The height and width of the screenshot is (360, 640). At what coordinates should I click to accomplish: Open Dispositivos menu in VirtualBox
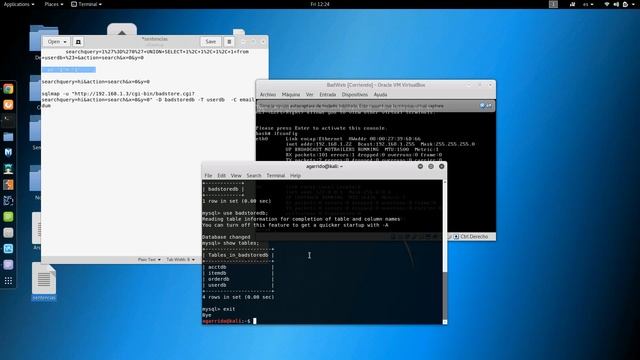click(354, 94)
